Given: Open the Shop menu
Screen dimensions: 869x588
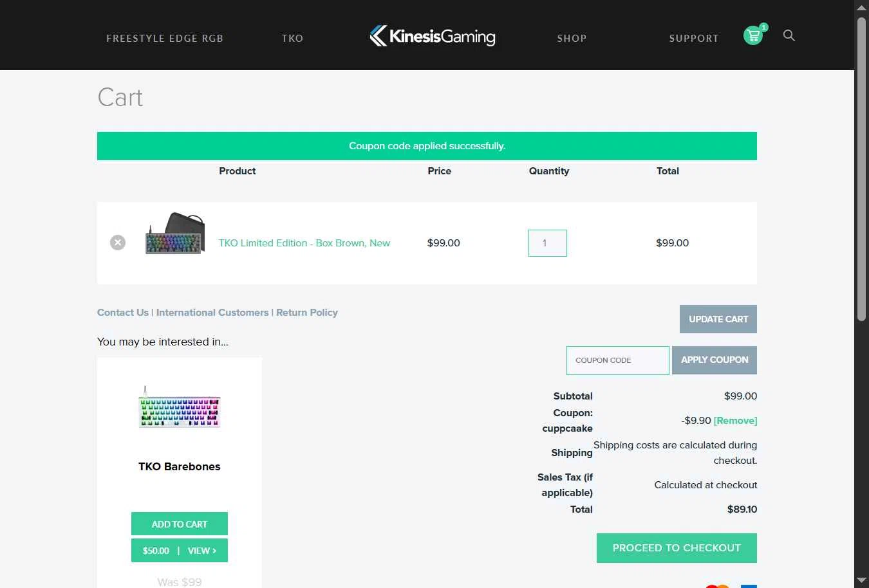Looking at the screenshot, I should tap(572, 38).
